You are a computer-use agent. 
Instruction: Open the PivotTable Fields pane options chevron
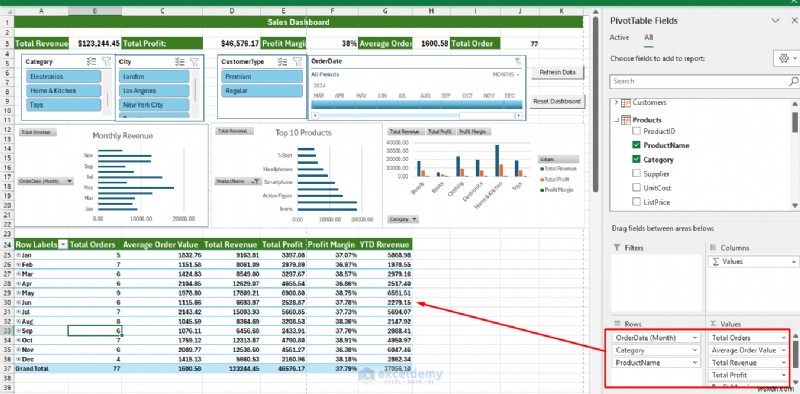pyautogui.click(x=776, y=20)
